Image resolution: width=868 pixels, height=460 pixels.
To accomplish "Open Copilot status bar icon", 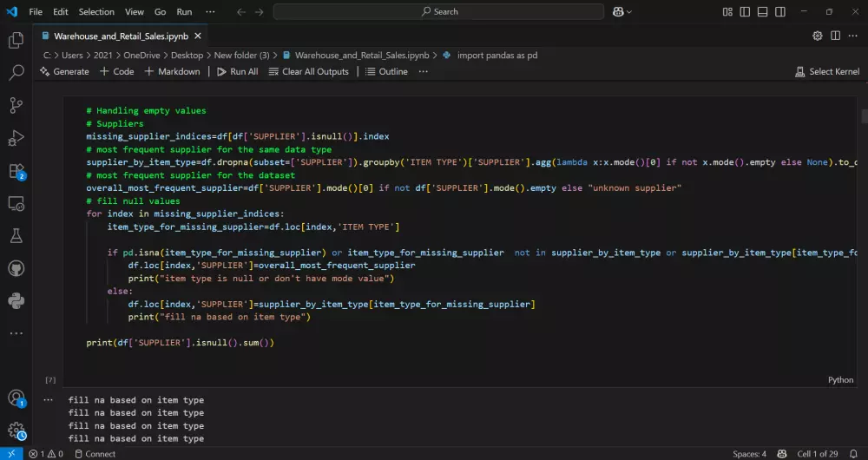I will coord(782,454).
